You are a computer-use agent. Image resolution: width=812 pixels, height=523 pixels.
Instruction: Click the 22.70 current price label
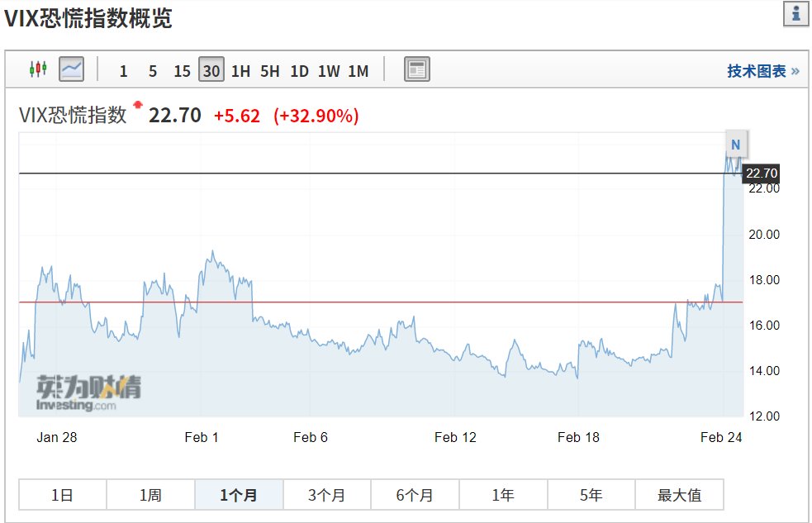761,174
